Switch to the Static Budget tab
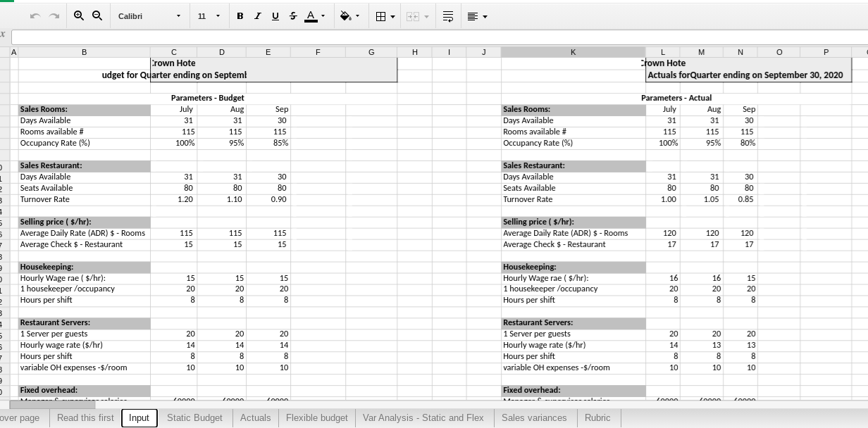This screenshot has height=428, width=868. (x=194, y=417)
